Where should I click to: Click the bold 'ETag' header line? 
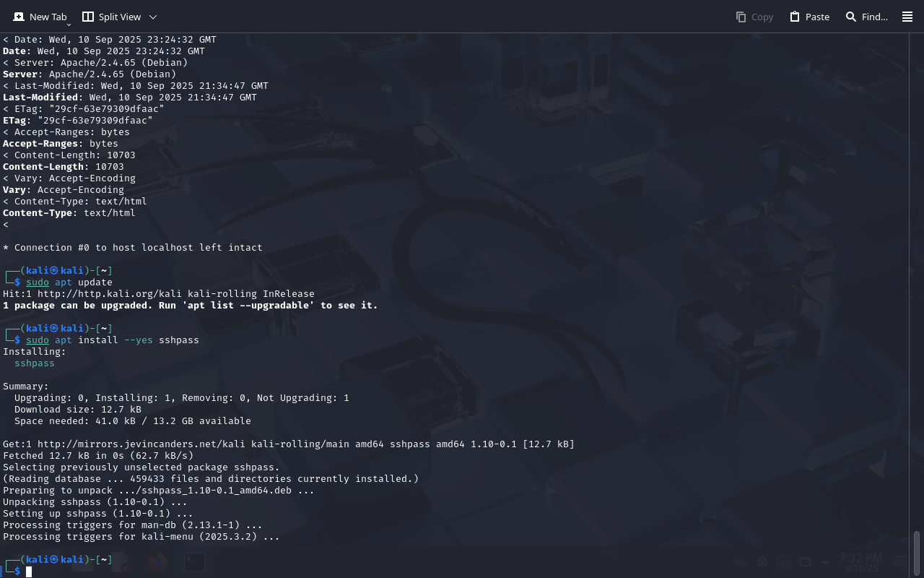(x=78, y=121)
